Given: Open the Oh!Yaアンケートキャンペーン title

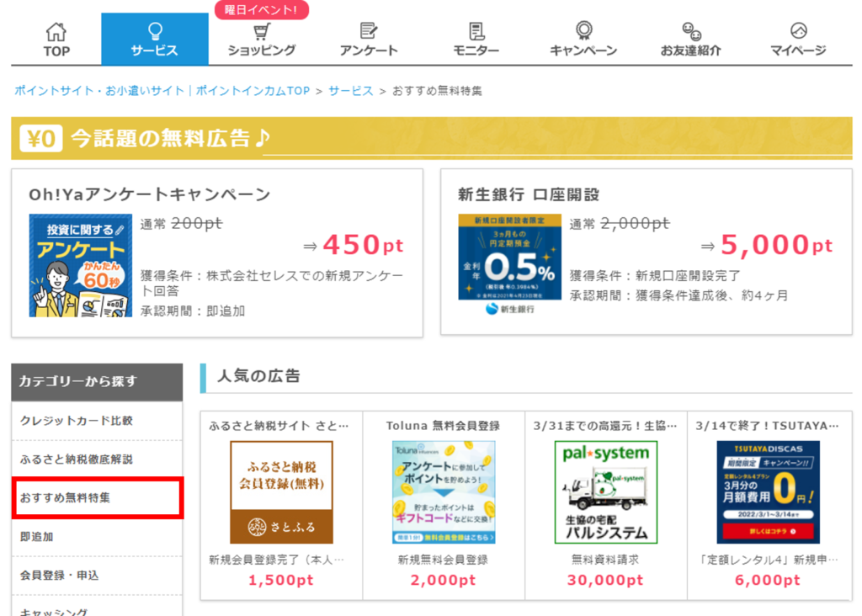Looking at the screenshot, I should pos(150,194).
